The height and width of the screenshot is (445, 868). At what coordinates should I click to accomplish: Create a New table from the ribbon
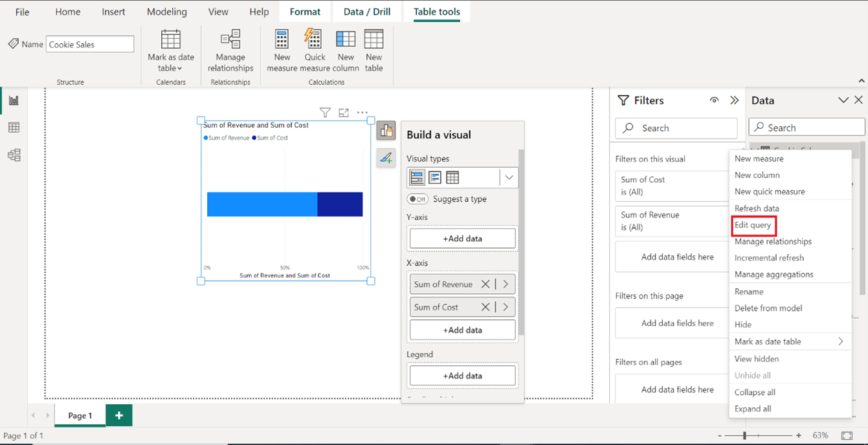(373, 52)
